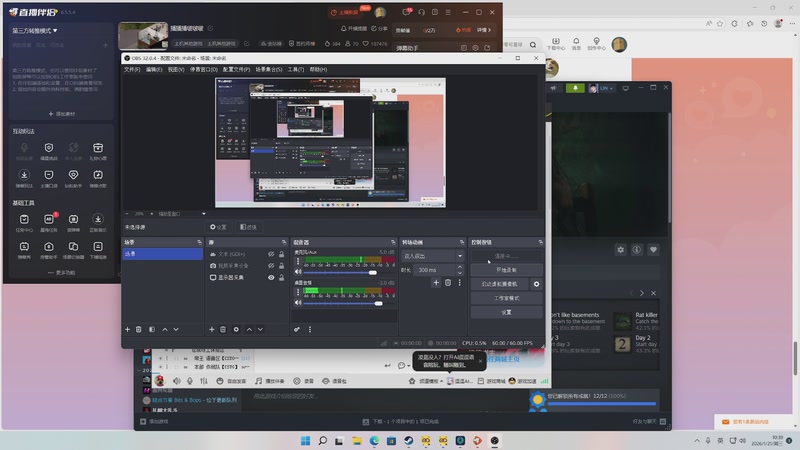
Task: Undock the scenes panel
Action: pos(199,242)
